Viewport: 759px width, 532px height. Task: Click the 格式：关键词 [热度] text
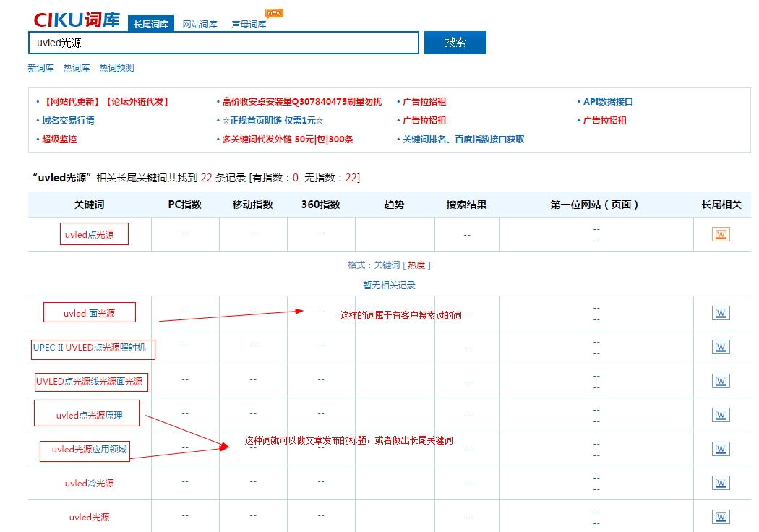pyautogui.click(x=389, y=265)
